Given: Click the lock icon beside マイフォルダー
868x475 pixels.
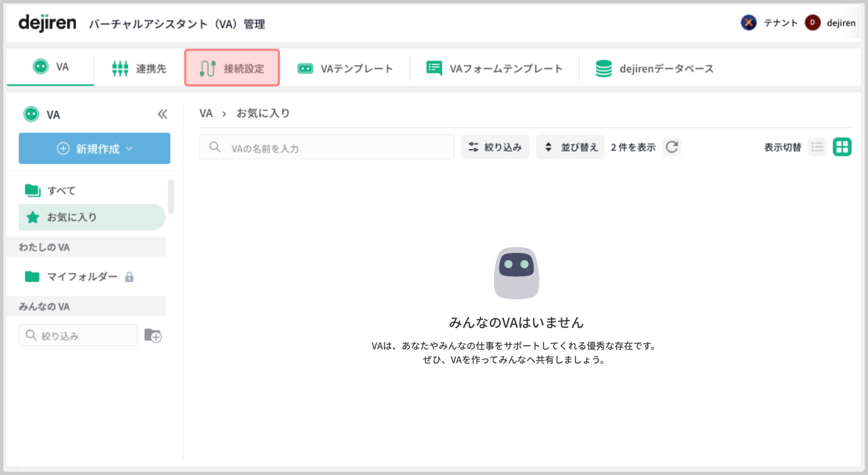Looking at the screenshot, I should [129, 277].
